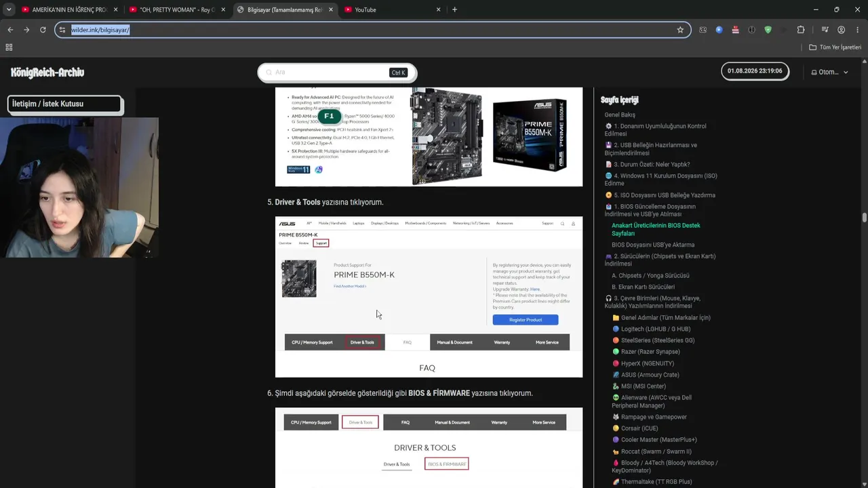Focus the Ara search box
Viewport: 868px width, 488px height.
pos(336,73)
